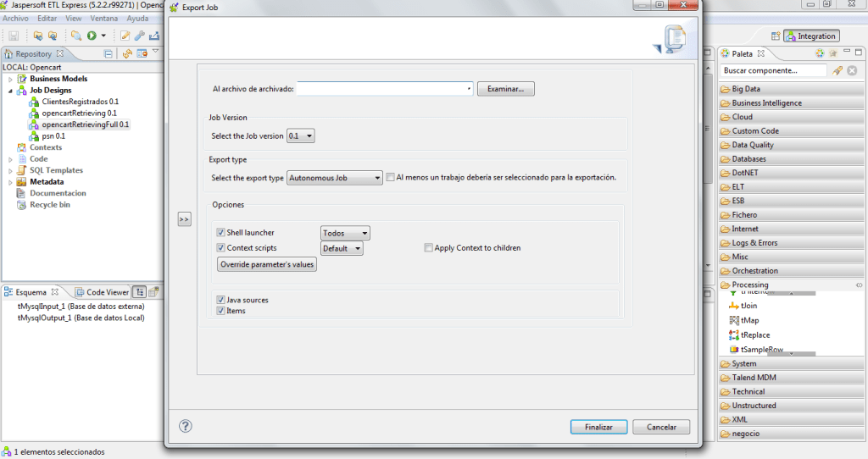Click the Examinar browse button

pos(505,89)
